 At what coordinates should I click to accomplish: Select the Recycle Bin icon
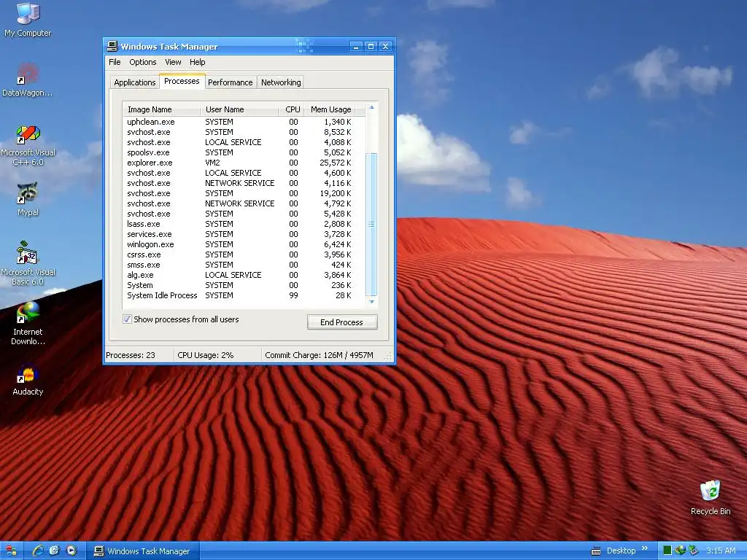711,497
